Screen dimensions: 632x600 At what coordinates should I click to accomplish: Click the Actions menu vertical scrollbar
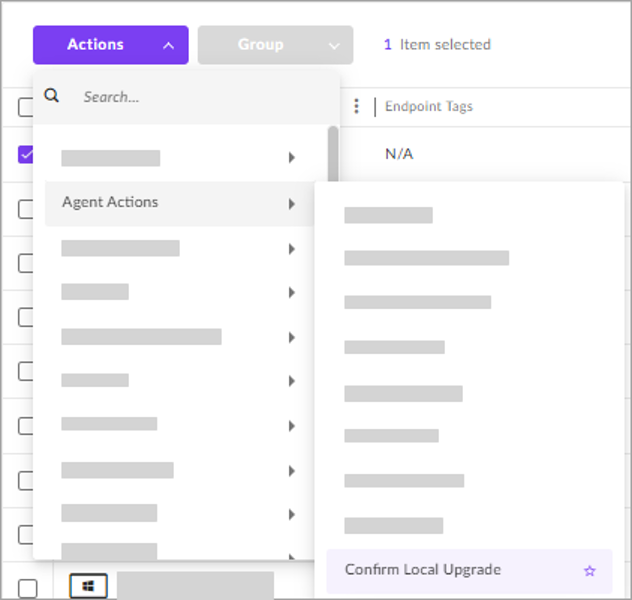coord(333,150)
